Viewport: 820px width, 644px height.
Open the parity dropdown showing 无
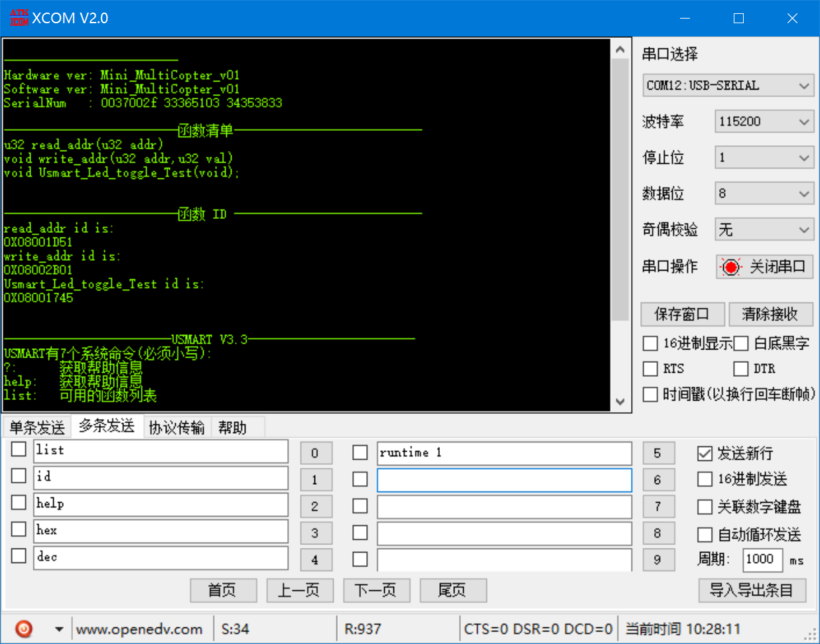pos(764,229)
